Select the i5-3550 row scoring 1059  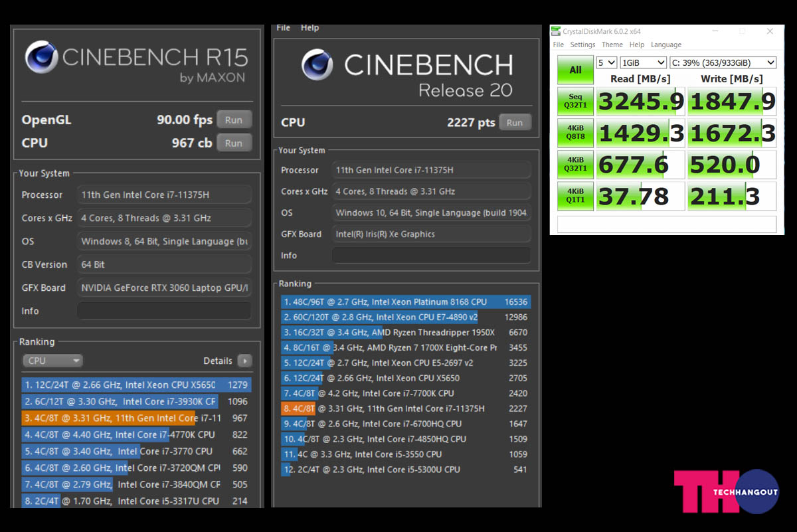pyautogui.click(x=406, y=454)
